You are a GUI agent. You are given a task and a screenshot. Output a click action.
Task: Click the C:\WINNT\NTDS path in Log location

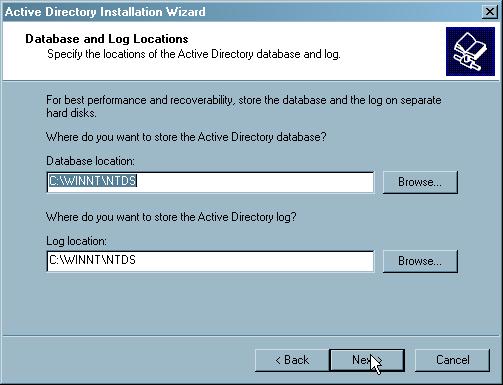click(92, 260)
